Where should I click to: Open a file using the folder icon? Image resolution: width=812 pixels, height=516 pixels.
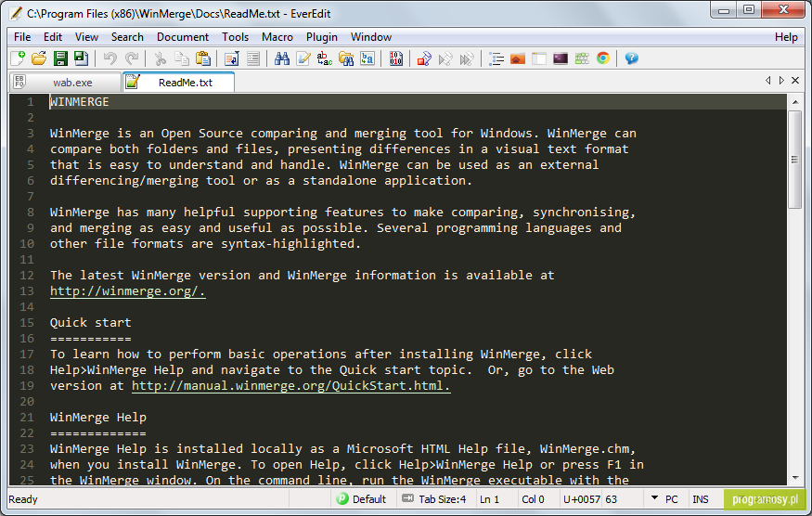(39, 58)
